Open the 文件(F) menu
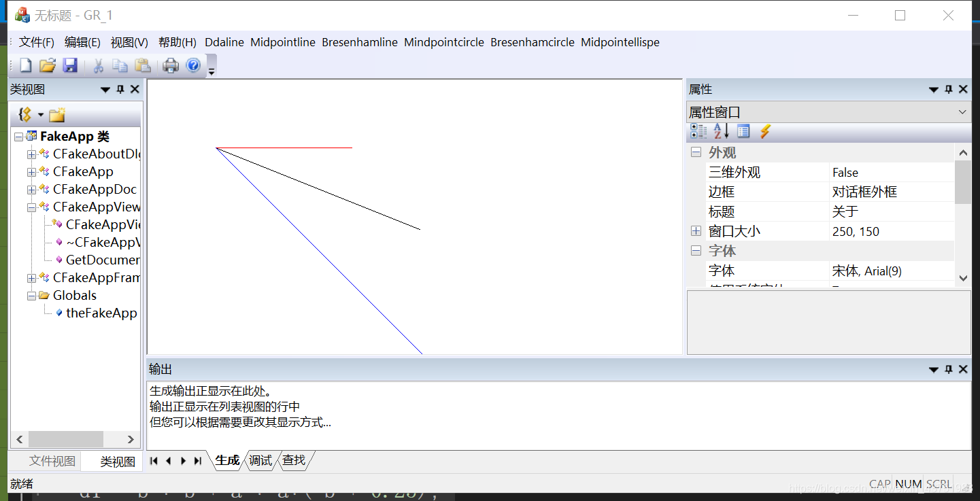The width and height of the screenshot is (980, 501). click(x=37, y=42)
